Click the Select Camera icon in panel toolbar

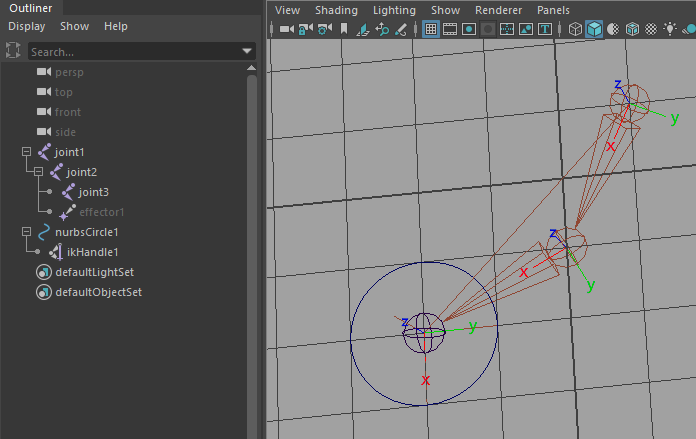click(x=287, y=29)
